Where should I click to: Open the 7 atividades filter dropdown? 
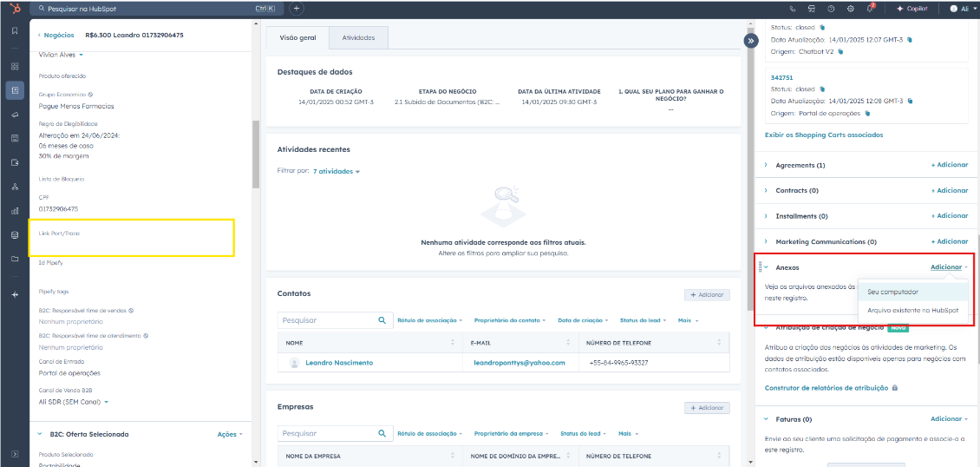coord(336,172)
